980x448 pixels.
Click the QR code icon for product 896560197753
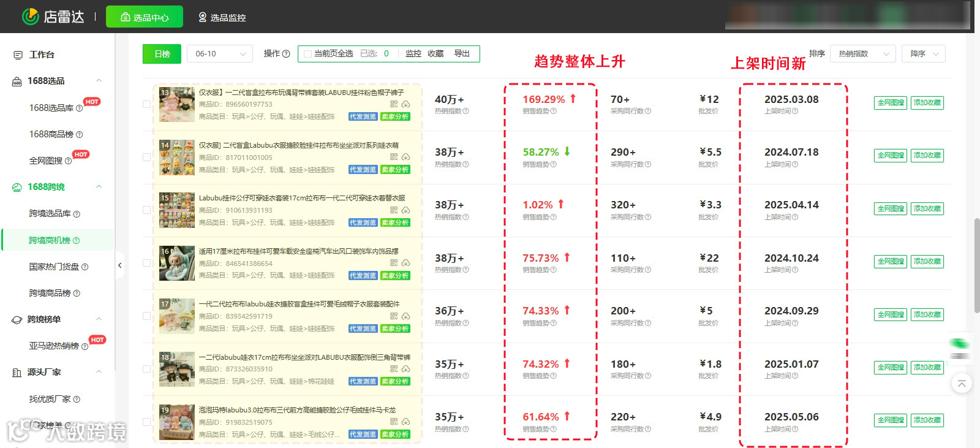click(x=394, y=104)
